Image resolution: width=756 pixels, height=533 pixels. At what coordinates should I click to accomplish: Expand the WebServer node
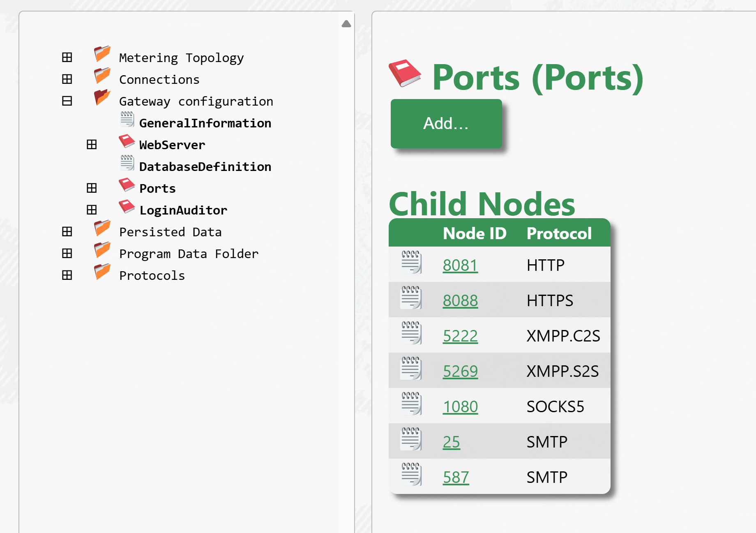click(x=92, y=144)
